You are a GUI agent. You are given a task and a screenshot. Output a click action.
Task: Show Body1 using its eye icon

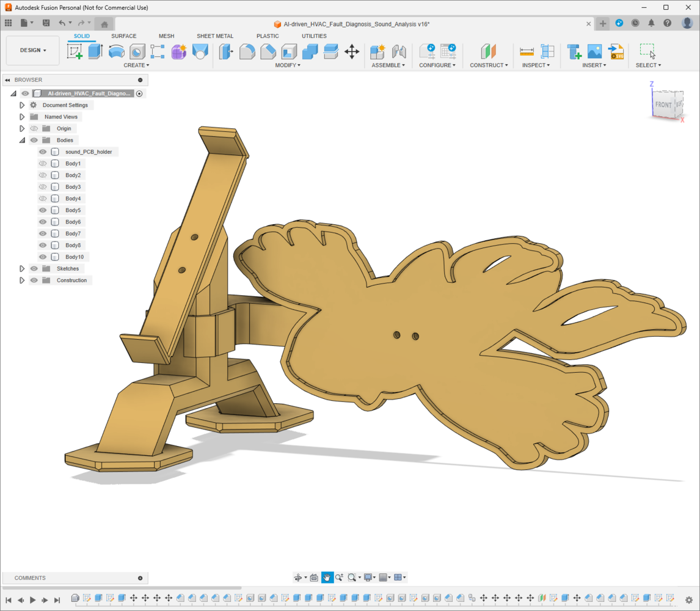tap(43, 164)
